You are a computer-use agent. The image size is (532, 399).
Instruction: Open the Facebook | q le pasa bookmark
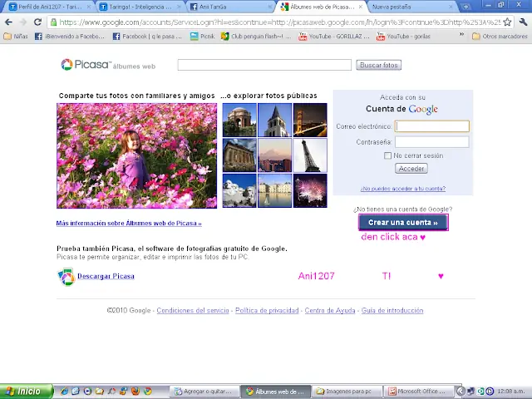(147, 36)
